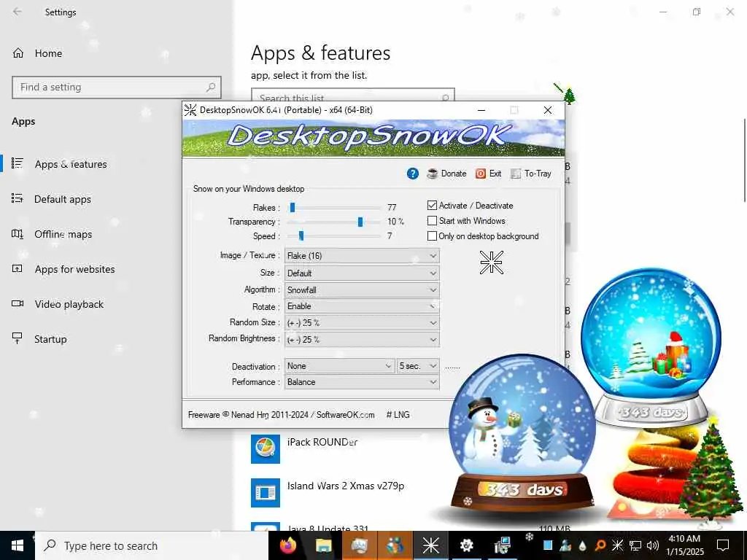Image resolution: width=747 pixels, height=560 pixels.
Task: Select Island Wars 2 Xmas v279p entry
Action: tap(345, 486)
